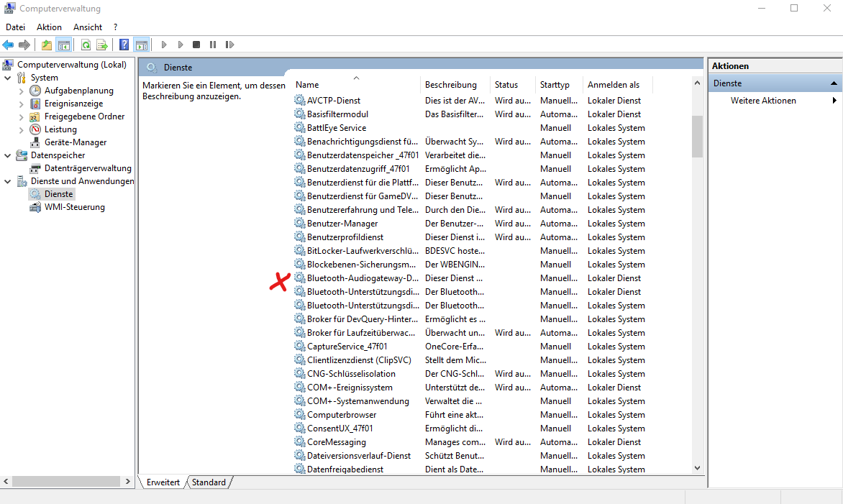Select WMI-Steuerung in the tree
Viewport: 843px width, 504px height.
[x=74, y=207]
